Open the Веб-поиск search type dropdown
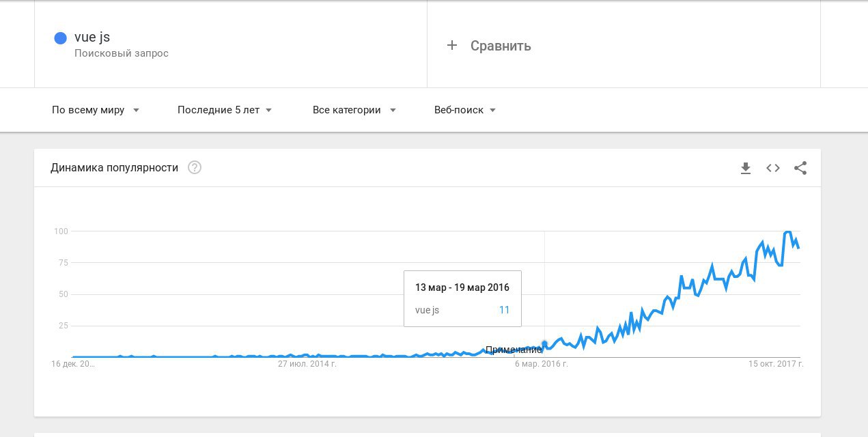Image resolution: width=868 pixels, height=437 pixels. (x=465, y=110)
